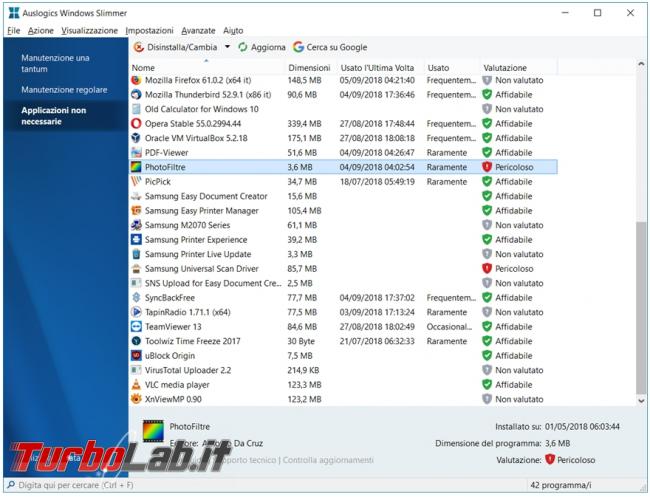Click the search field Digita qui per cercare
This screenshot has width=650, height=497.
(265, 485)
